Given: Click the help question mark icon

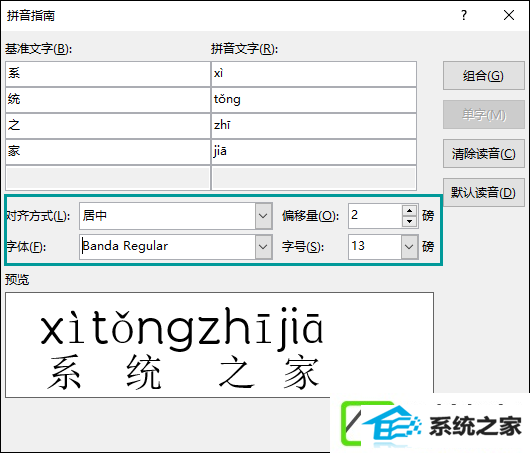Looking at the screenshot, I should pos(464,16).
